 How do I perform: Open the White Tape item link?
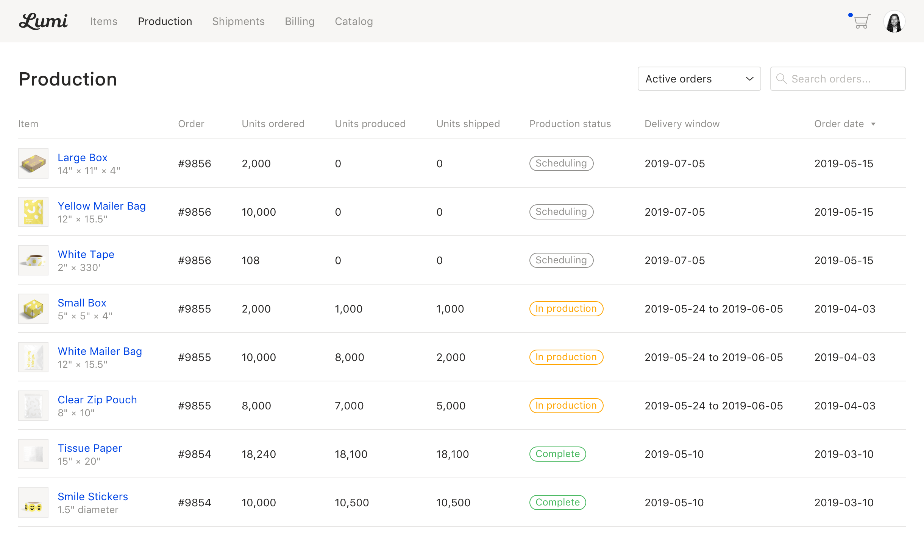coord(86,254)
